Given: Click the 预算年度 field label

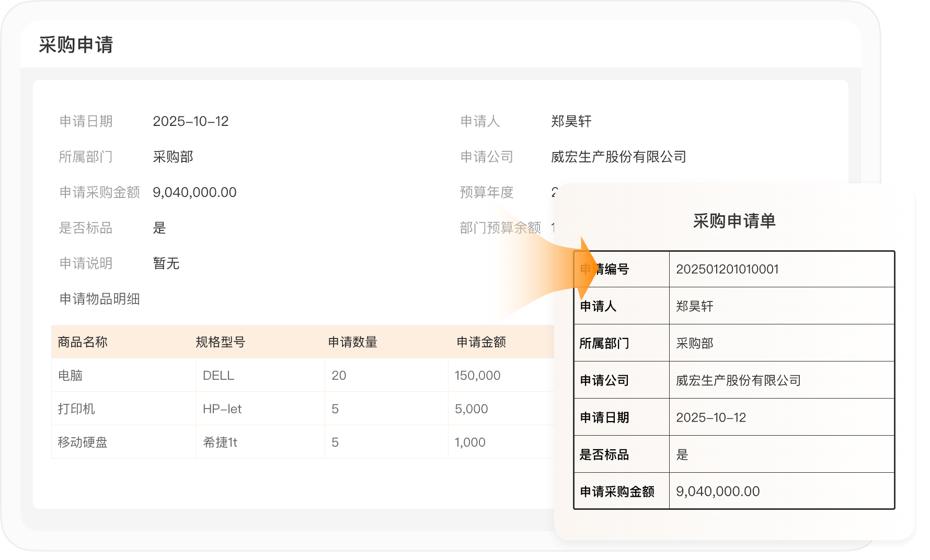Looking at the screenshot, I should (x=486, y=192).
